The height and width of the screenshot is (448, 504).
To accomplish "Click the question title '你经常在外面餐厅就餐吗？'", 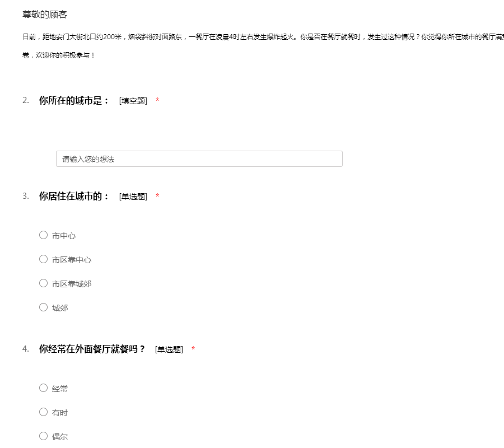I will [92, 349].
